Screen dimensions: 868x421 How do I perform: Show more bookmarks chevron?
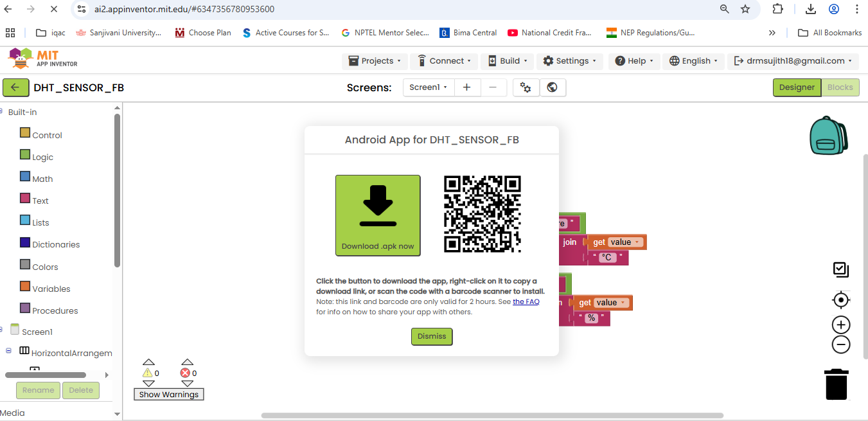pos(772,32)
